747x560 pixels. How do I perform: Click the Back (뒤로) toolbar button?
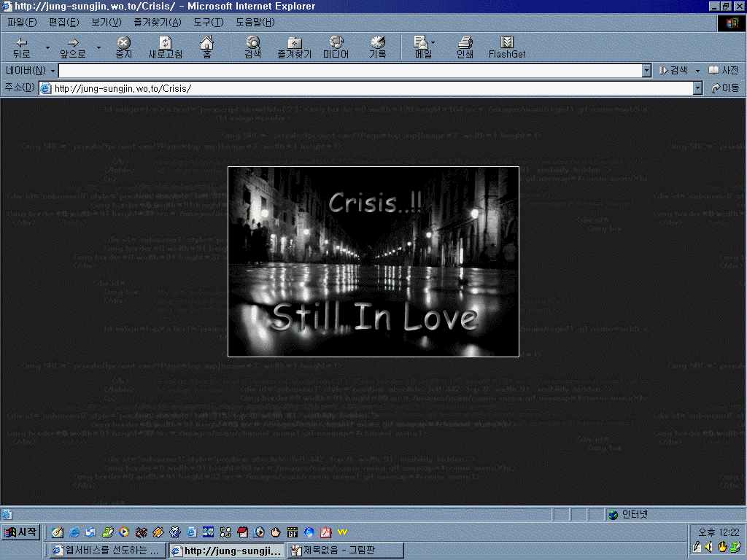(x=22, y=47)
